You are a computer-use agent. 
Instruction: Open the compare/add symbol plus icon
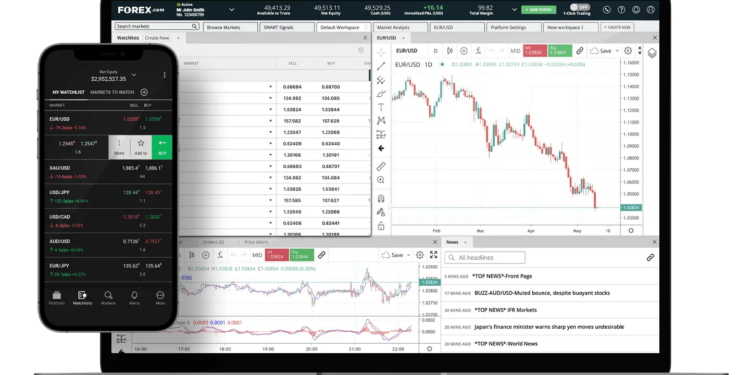(x=463, y=51)
